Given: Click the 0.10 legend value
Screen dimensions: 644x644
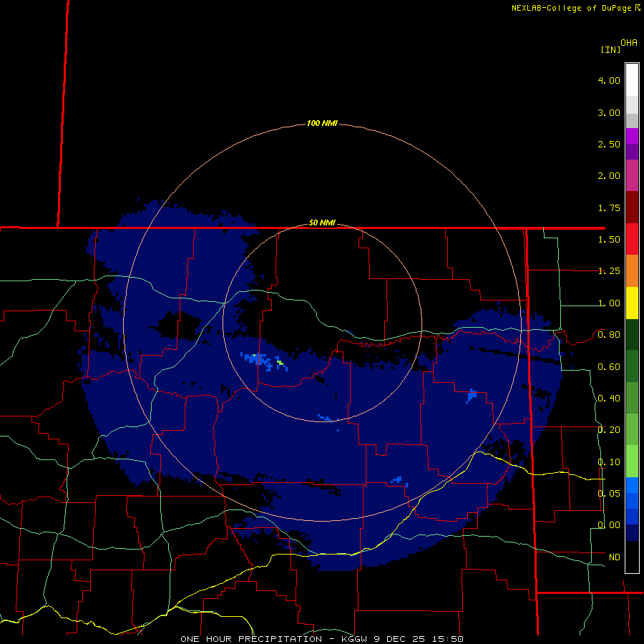Looking at the screenshot, I should pyautogui.click(x=609, y=462).
